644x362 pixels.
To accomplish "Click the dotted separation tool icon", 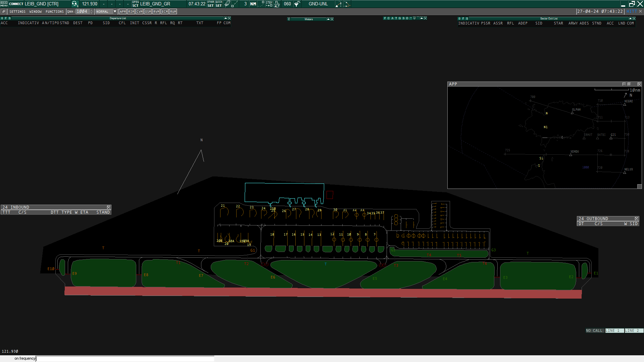I will coord(262,4).
